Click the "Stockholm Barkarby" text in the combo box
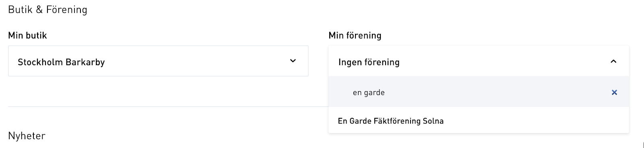 click(61, 62)
